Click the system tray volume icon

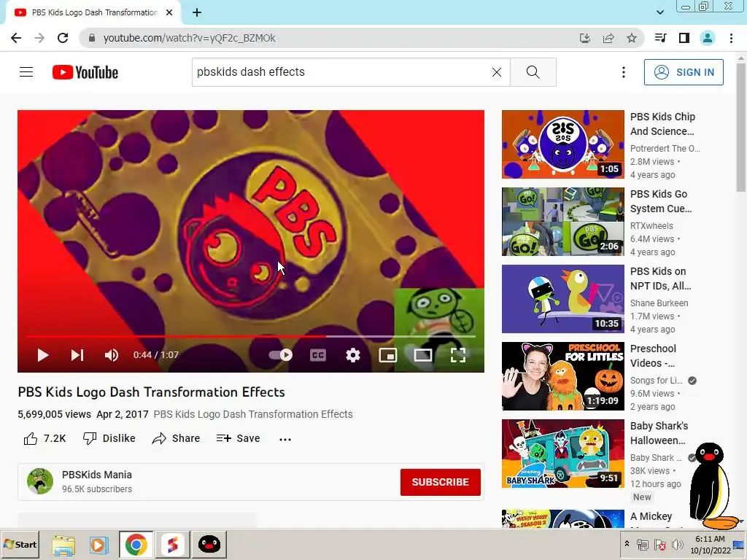(676, 544)
